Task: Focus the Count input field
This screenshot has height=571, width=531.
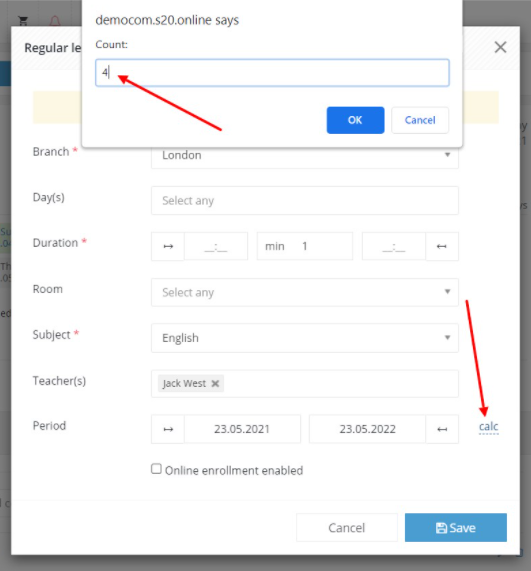Action: coord(272,73)
